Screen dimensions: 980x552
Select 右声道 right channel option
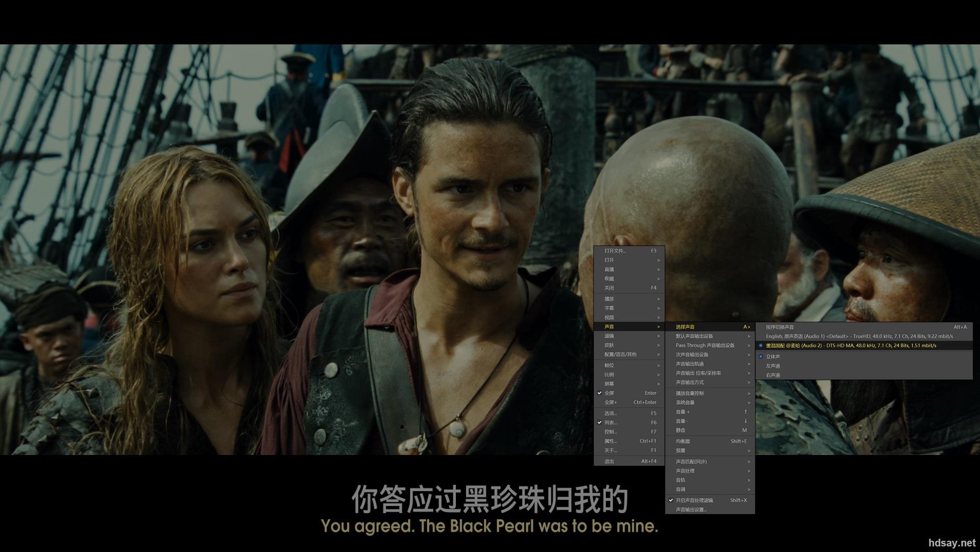[864, 375]
